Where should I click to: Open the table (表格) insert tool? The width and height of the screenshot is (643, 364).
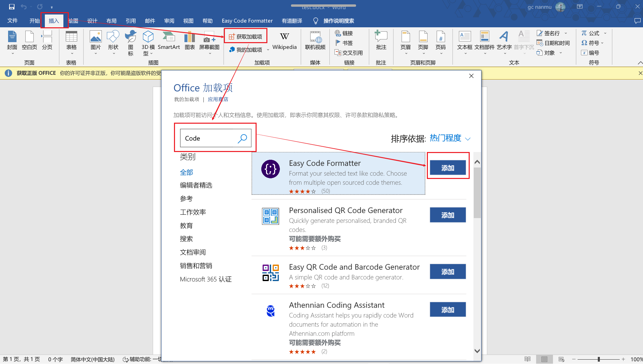pos(71,42)
